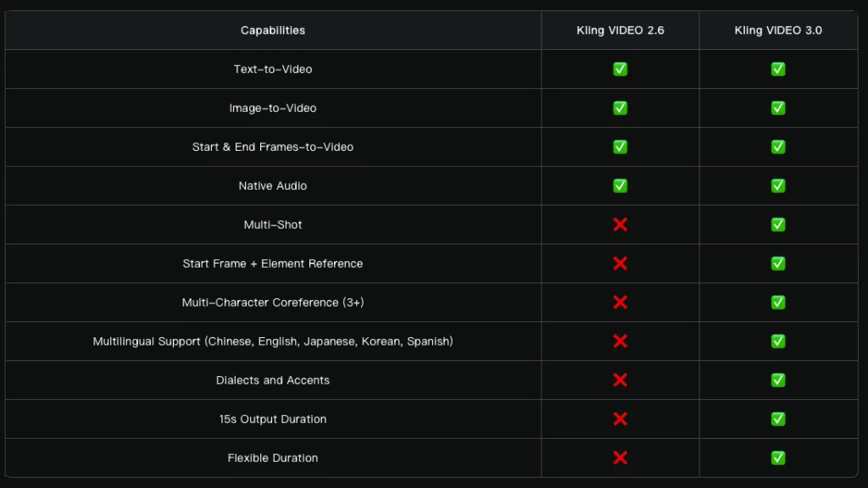This screenshot has width=868, height=488.
Task: Click the red X for Flexible Duration
Action: click(x=620, y=458)
